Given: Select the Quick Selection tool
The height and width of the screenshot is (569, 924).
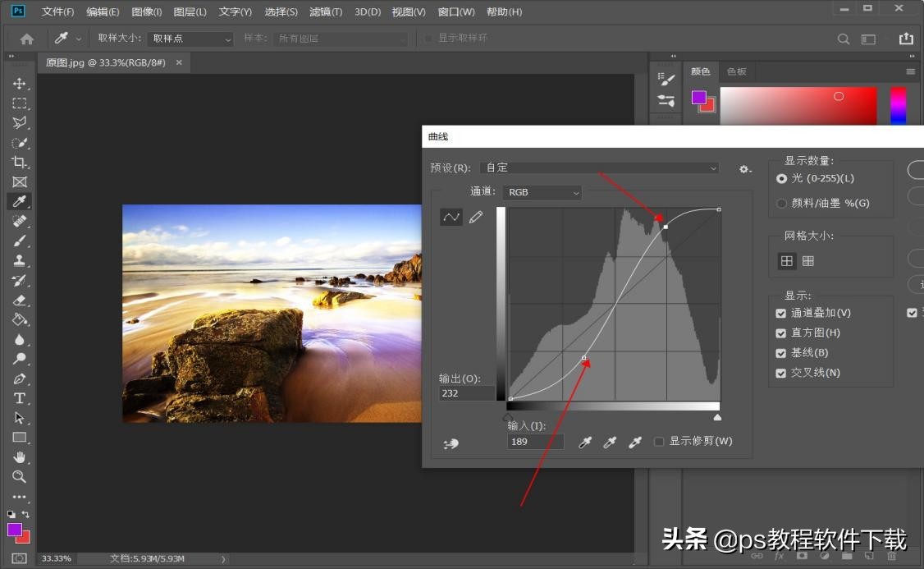Looking at the screenshot, I should point(20,143).
